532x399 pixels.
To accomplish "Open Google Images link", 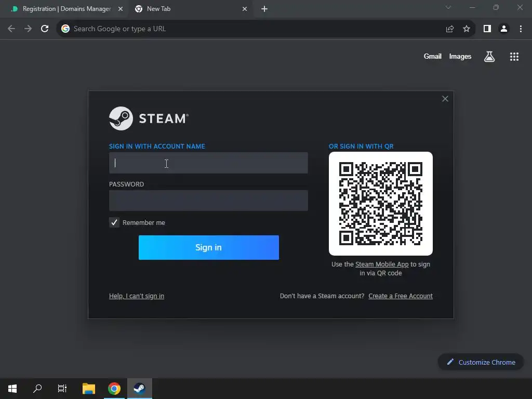I will point(460,56).
